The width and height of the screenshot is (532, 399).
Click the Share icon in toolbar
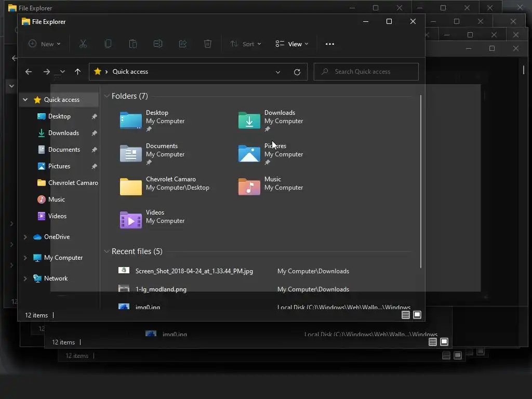[x=183, y=44]
